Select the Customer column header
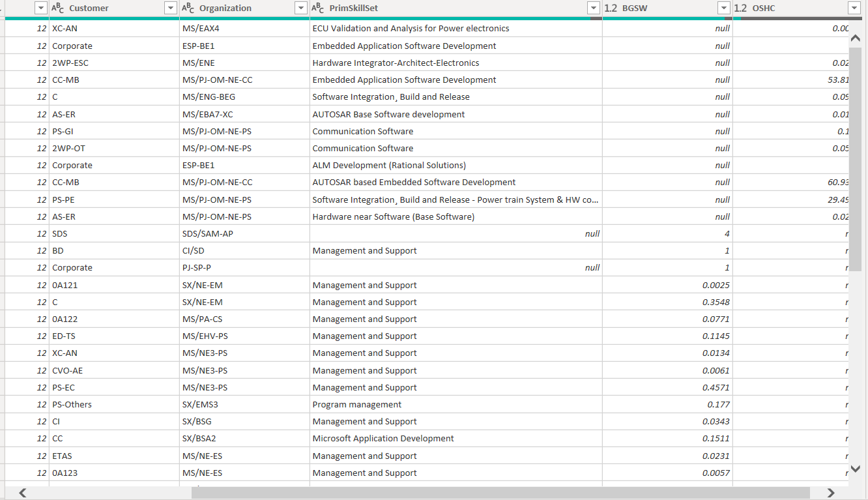The width and height of the screenshot is (868, 500). (x=114, y=8)
